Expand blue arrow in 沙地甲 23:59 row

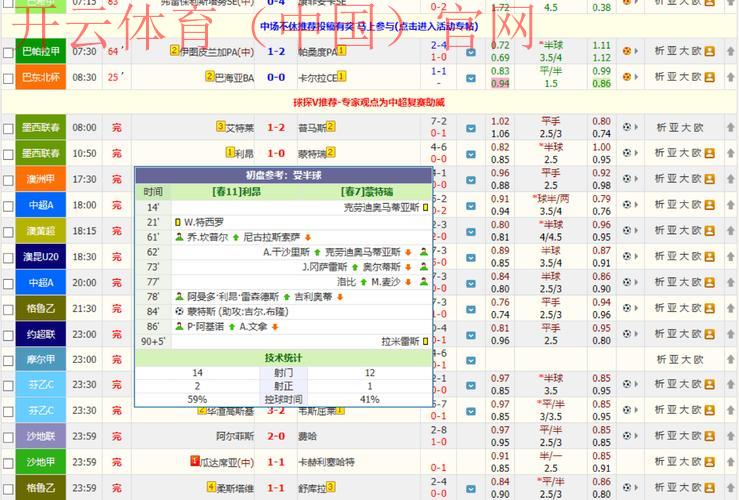click(x=470, y=462)
